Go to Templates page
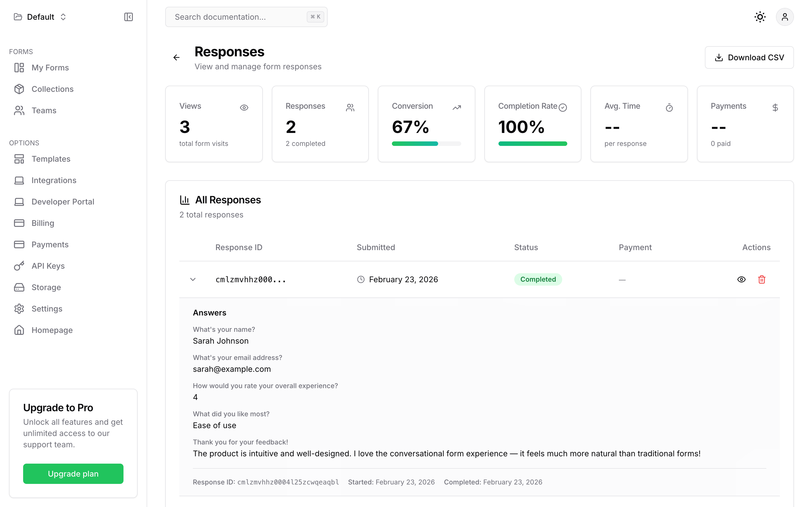 click(x=51, y=159)
